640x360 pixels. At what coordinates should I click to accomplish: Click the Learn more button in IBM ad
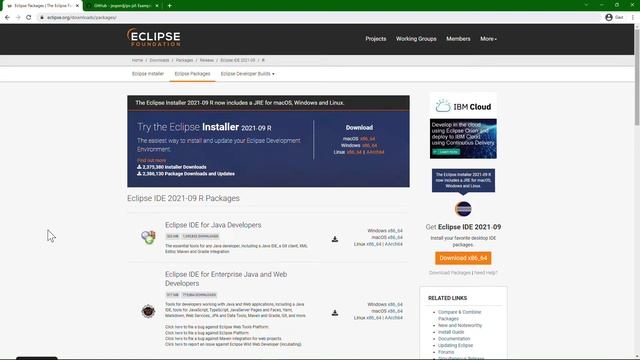point(446,152)
